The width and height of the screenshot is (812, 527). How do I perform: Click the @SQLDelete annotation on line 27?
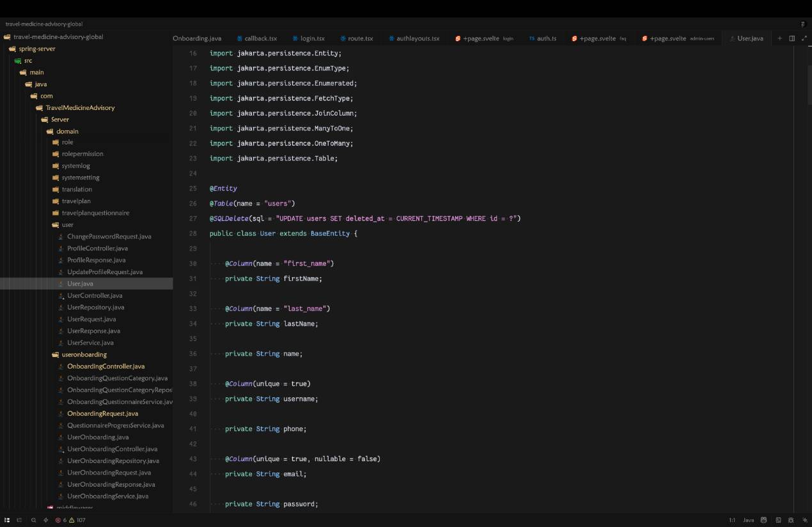point(228,218)
